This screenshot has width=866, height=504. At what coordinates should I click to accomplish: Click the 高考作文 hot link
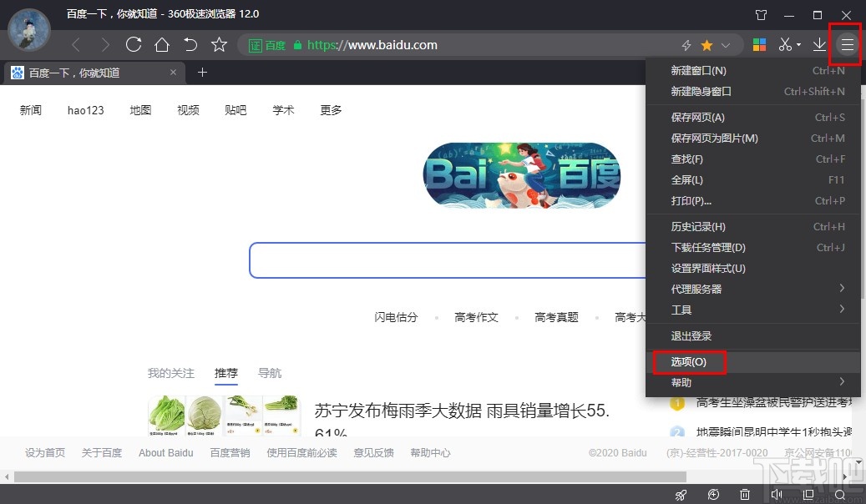point(476,317)
